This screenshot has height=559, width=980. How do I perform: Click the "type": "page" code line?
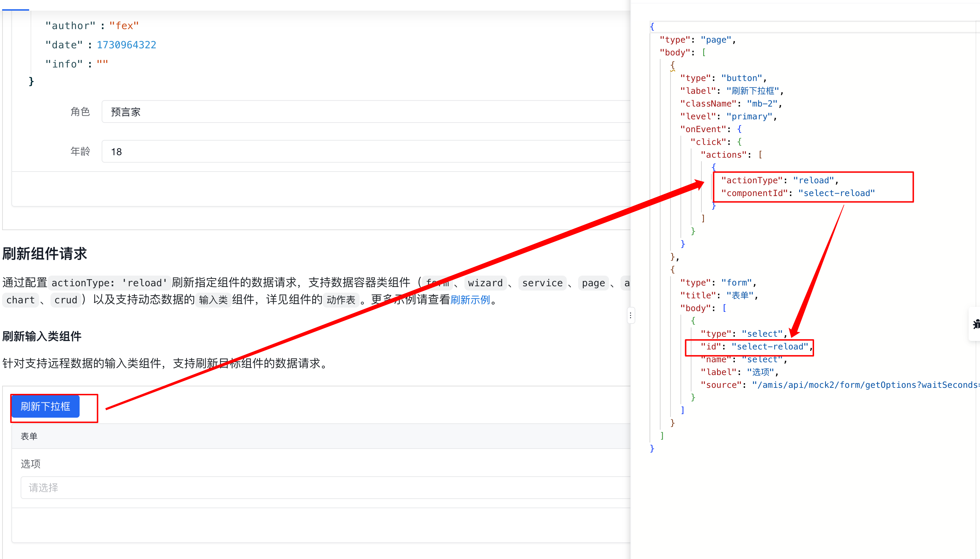pos(698,39)
